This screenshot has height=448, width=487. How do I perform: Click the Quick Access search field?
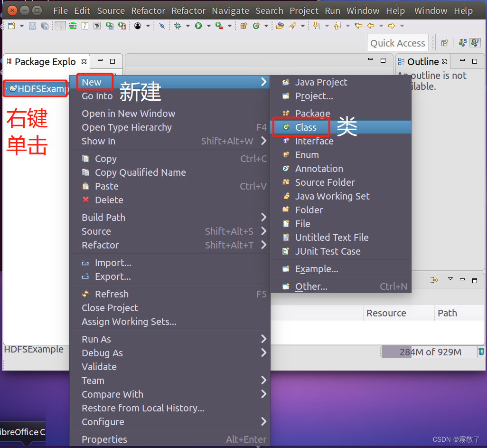coord(398,43)
